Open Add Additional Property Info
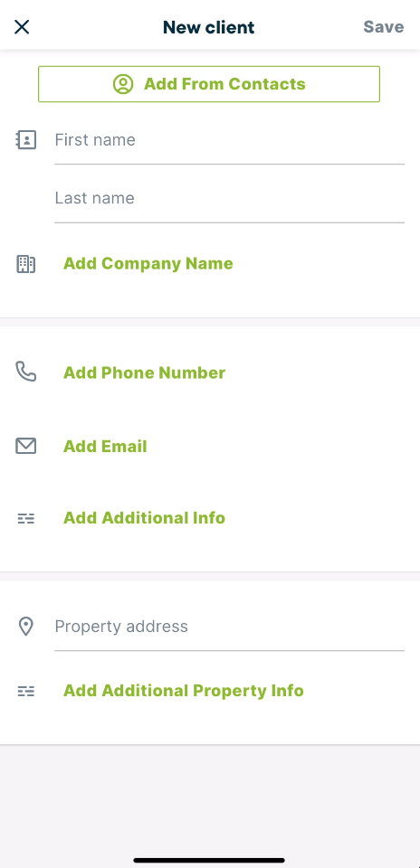Image resolution: width=420 pixels, height=868 pixels. [184, 691]
